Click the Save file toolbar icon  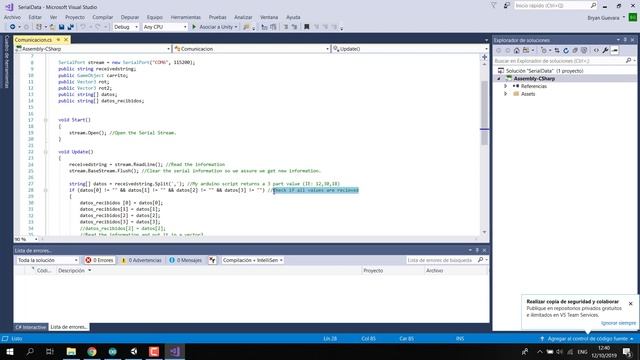pyautogui.click(x=61, y=27)
